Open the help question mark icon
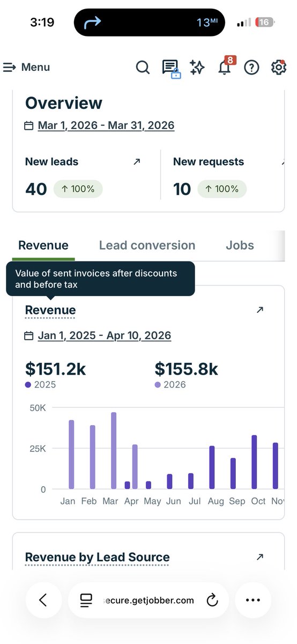 pos(251,68)
